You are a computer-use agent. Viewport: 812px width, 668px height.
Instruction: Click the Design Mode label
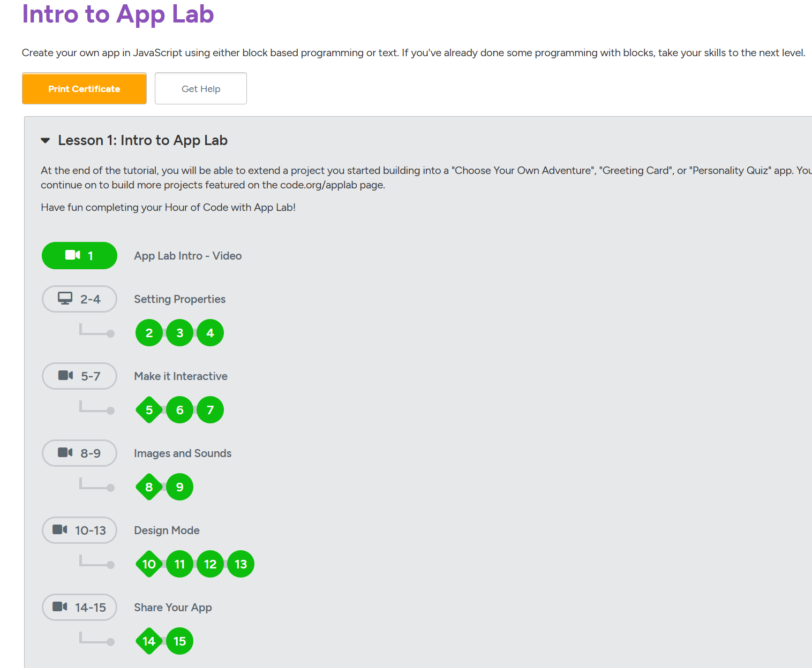(x=167, y=530)
